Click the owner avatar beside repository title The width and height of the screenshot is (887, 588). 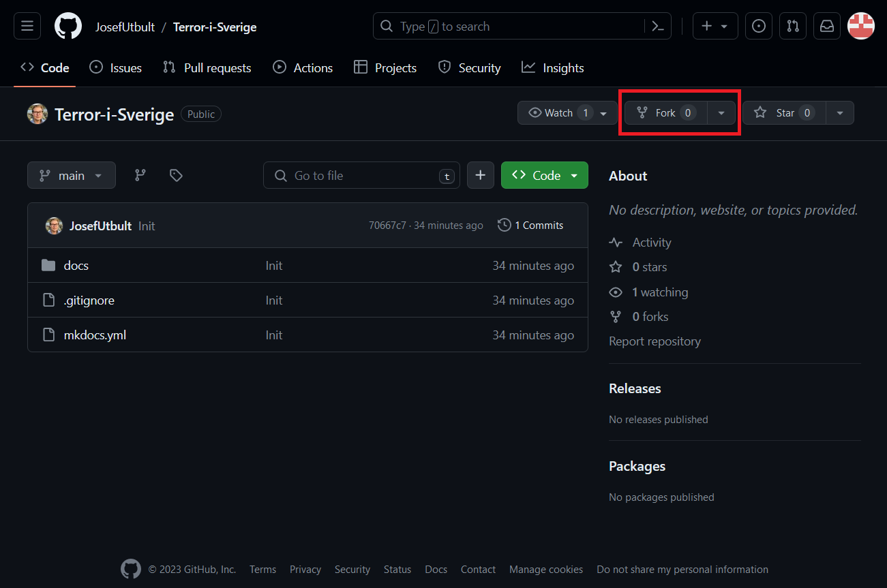coord(37,114)
